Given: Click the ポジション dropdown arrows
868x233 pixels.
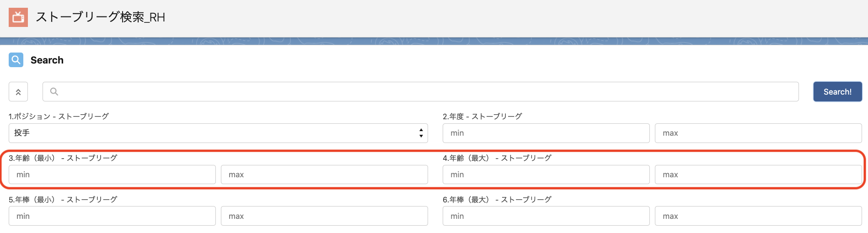Looking at the screenshot, I should [x=421, y=133].
